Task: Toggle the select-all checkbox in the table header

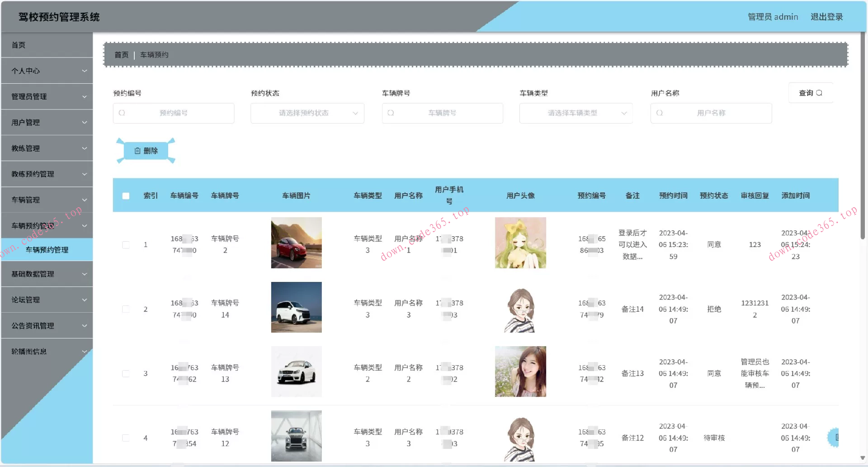Action: click(126, 195)
